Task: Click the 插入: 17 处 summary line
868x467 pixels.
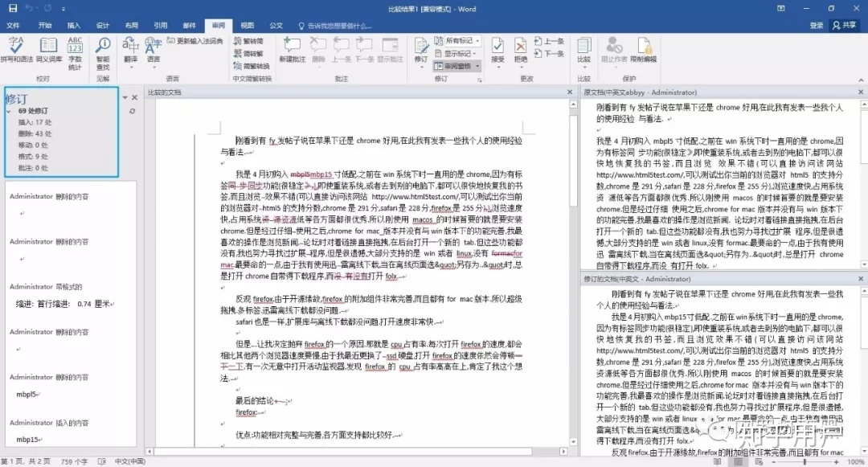Action: click(x=35, y=122)
